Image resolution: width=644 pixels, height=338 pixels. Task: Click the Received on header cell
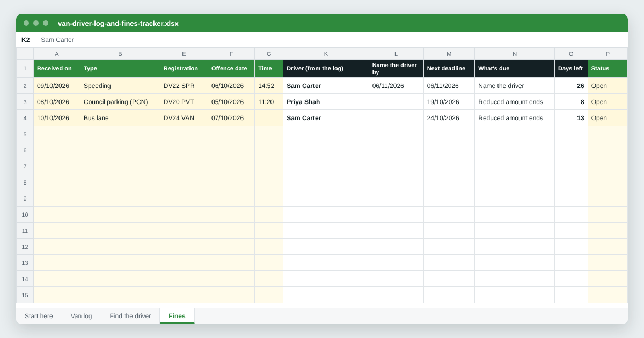[x=57, y=69]
